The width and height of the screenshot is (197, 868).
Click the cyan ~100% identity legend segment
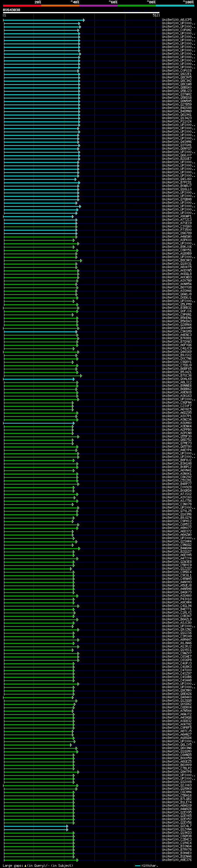(175, 6)
